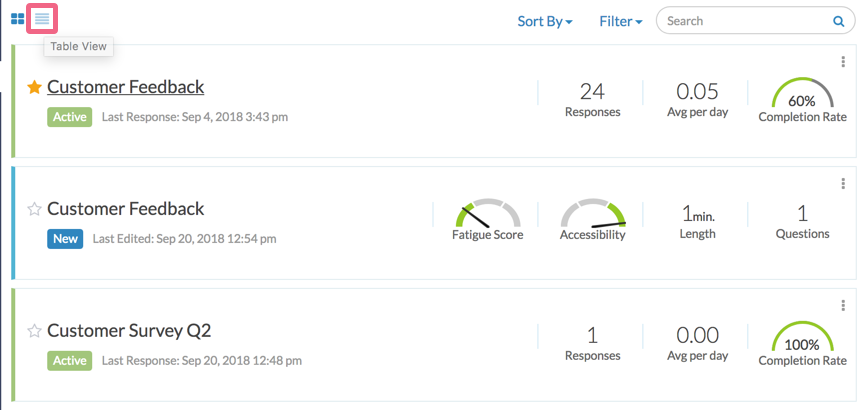Open the Customer Survey Q2 survey
This screenshot has width=865, height=410.
click(129, 330)
